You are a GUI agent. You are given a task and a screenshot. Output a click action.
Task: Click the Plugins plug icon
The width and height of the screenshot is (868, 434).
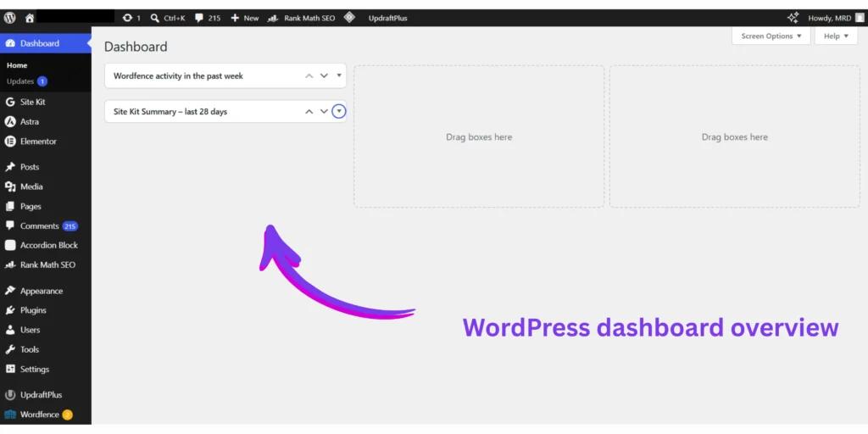click(10, 310)
